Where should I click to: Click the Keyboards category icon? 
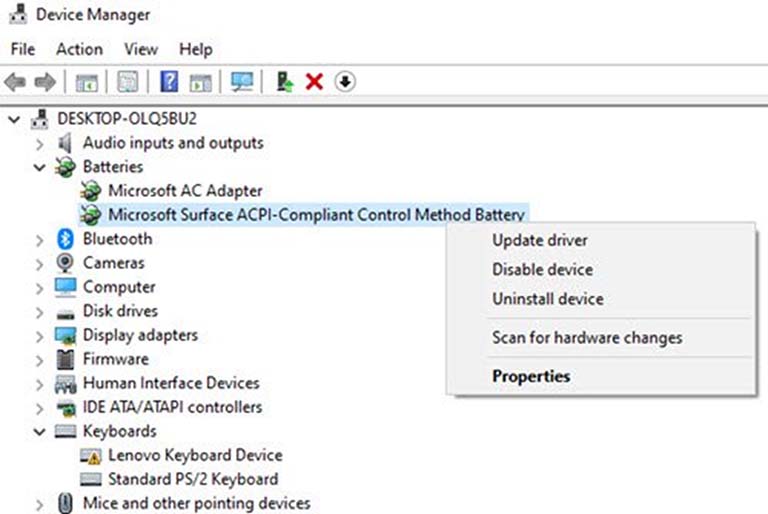tap(65, 432)
